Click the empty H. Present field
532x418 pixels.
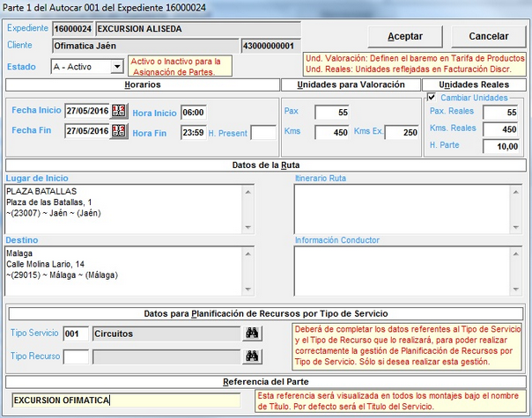(263, 133)
